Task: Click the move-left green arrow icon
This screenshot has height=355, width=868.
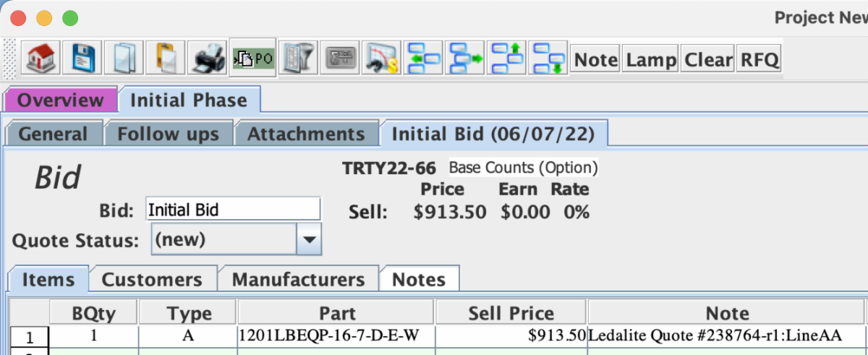Action: [x=424, y=58]
